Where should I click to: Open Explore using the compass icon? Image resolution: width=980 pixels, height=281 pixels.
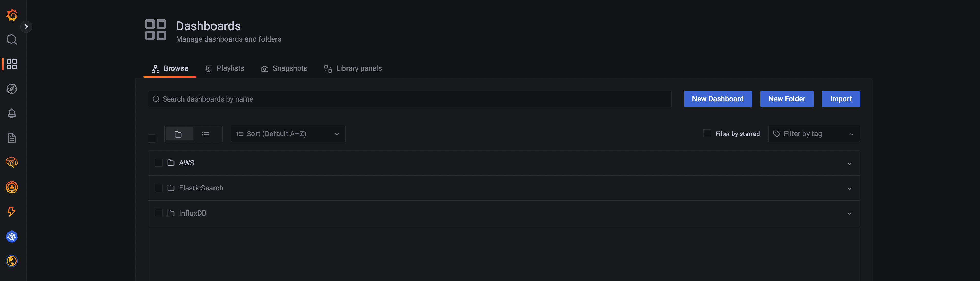[12, 88]
